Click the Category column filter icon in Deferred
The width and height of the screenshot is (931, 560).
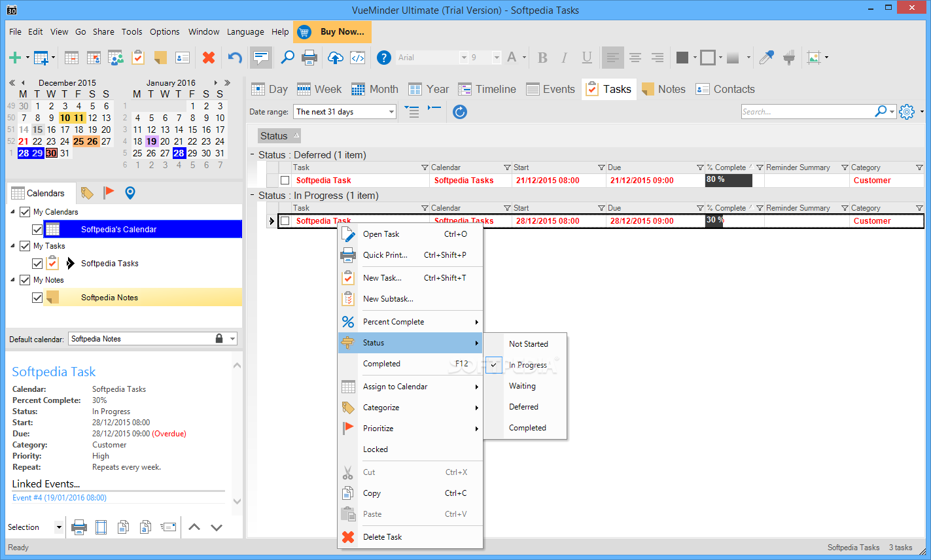tap(919, 167)
